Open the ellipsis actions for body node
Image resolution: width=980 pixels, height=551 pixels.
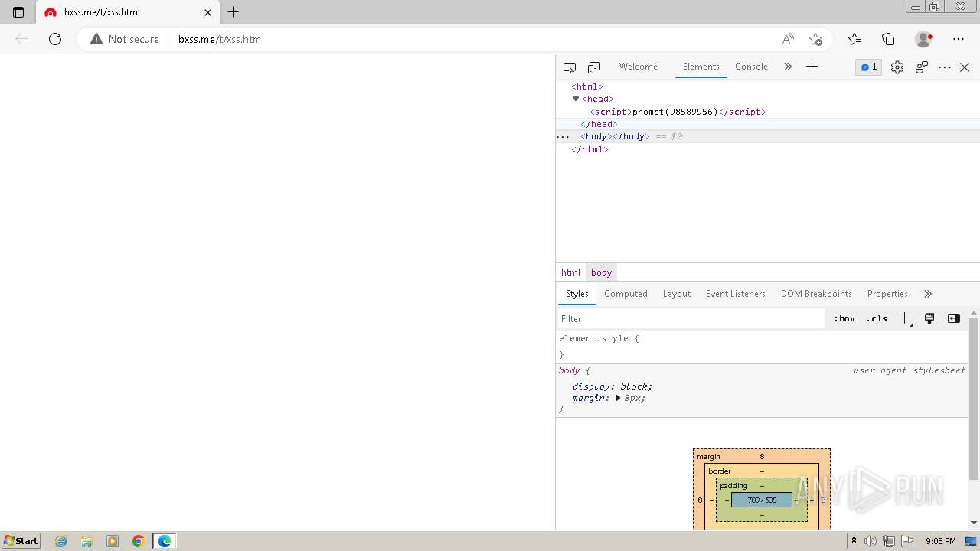(563, 136)
